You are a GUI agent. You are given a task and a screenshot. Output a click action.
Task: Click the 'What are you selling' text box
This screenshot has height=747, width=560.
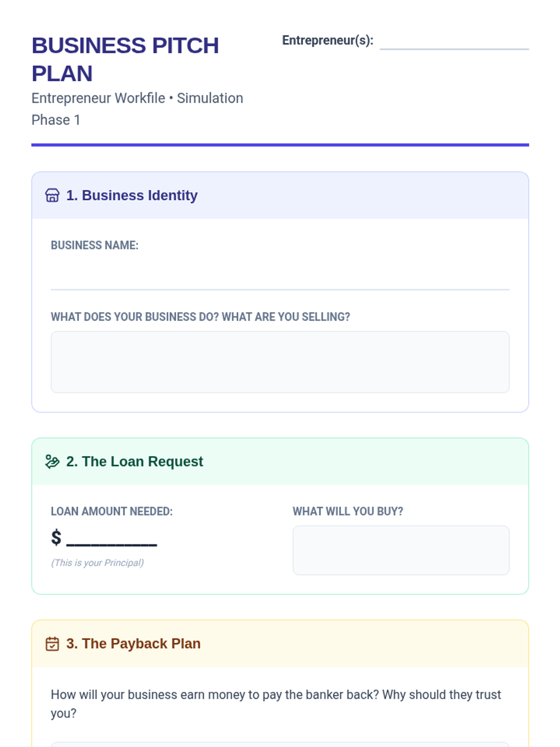pyautogui.click(x=280, y=362)
